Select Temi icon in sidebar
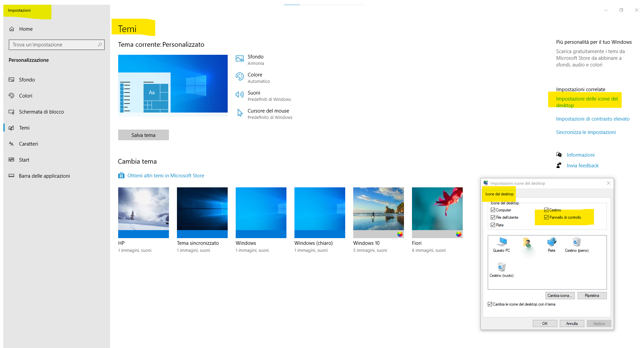644x348 pixels. 11,128
